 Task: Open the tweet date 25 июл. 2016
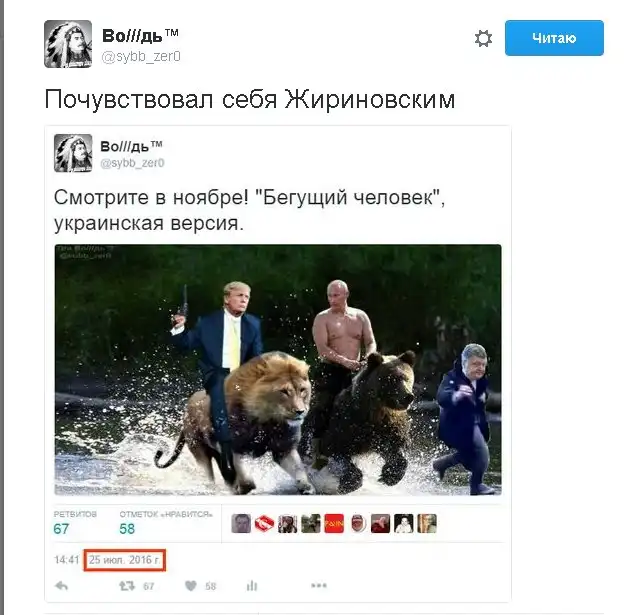pos(125,560)
